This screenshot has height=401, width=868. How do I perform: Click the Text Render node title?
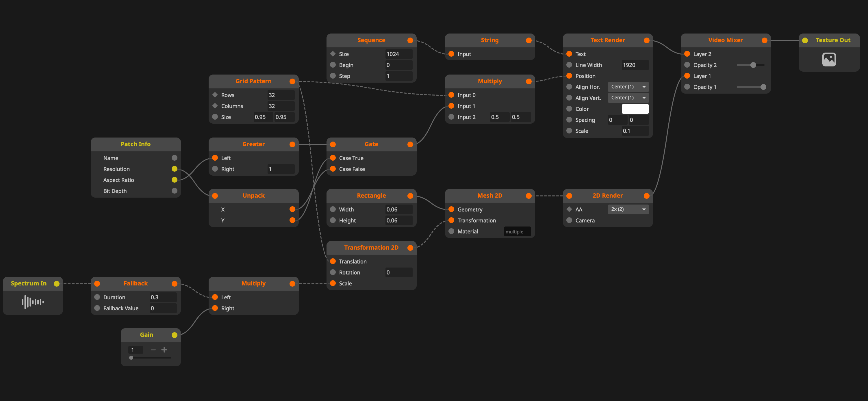tap(607, 40)
